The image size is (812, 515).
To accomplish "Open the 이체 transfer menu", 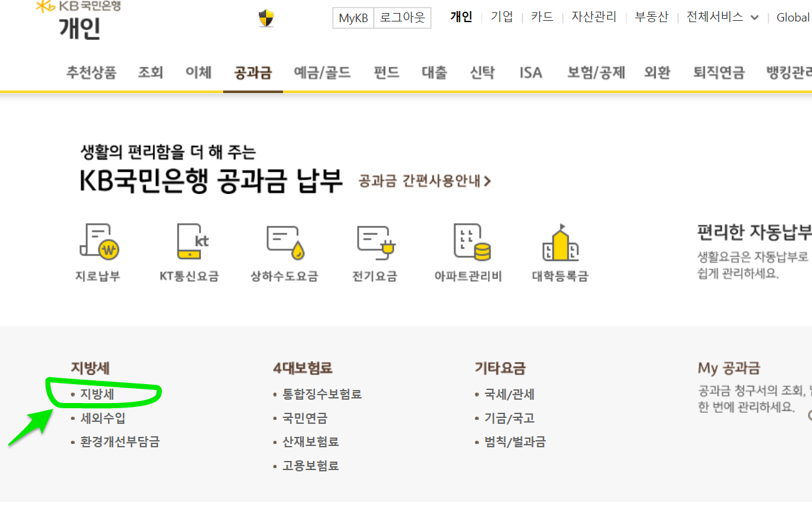I will coord(198,72).
